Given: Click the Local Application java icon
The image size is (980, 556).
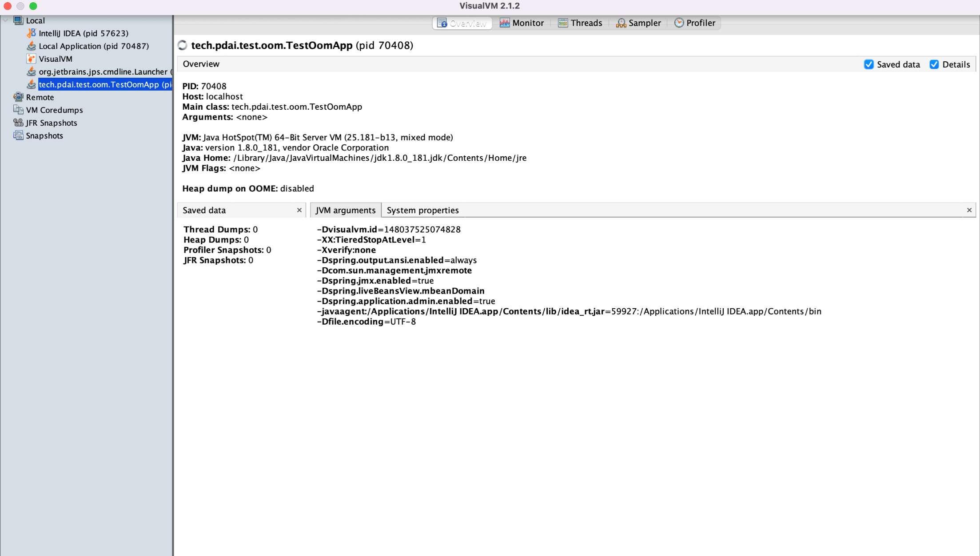Looking at the screenshot, I should point(31,46).
